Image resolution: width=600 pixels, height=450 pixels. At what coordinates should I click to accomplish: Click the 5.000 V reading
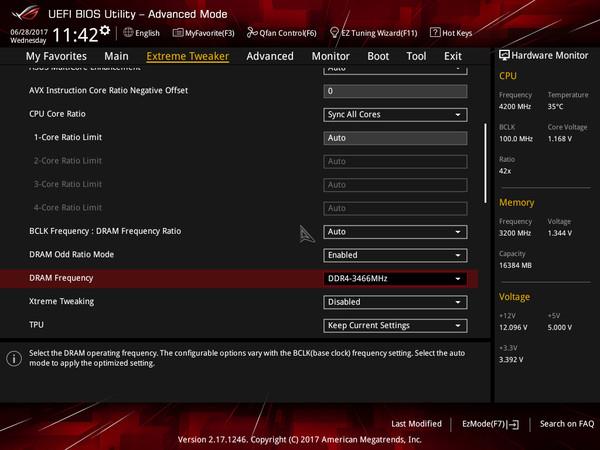(560, 328)
